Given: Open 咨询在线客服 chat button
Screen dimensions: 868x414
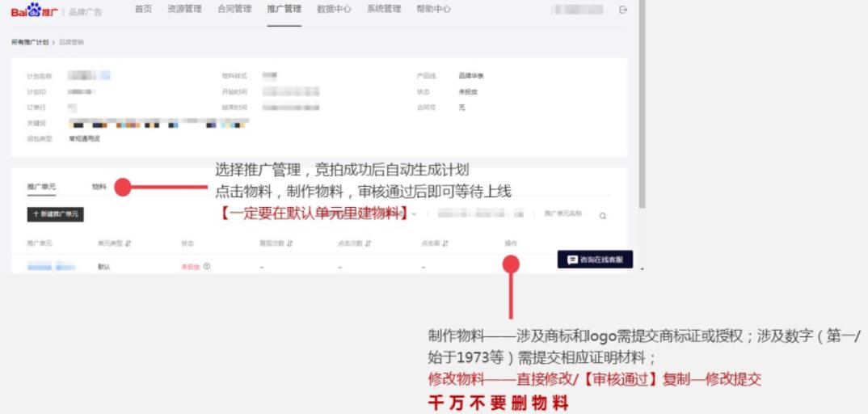Looking at the screenshot, I should point(595,260).
